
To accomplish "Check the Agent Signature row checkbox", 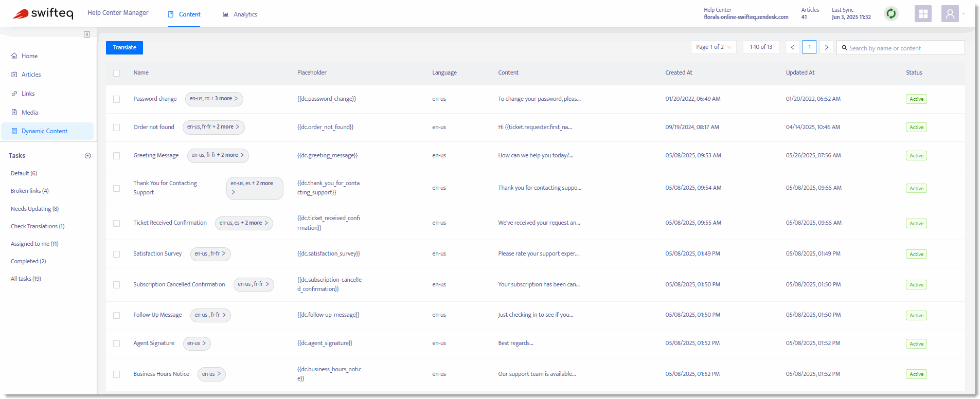I will (117, 344).
